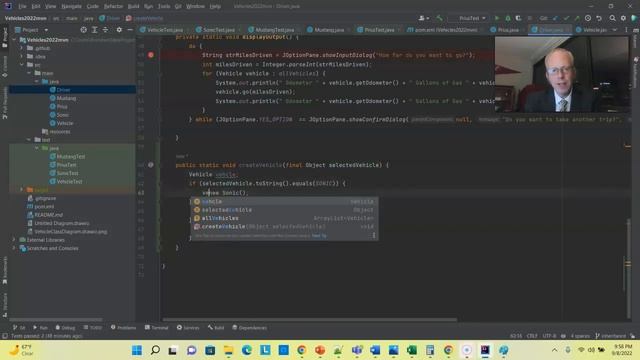Screen dimensions: 640x360
Task: Click the Build hammer icon
Action: pos(439,18)
